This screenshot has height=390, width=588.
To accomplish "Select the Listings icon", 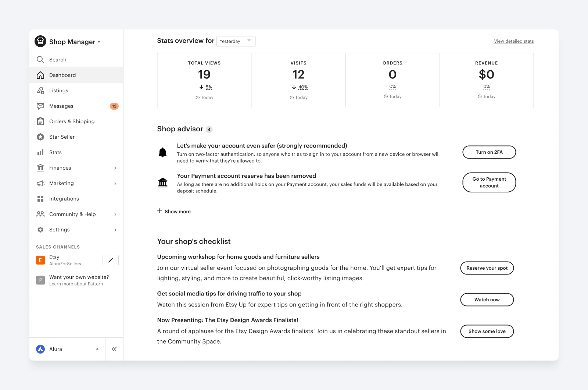I will pos(40,90).
